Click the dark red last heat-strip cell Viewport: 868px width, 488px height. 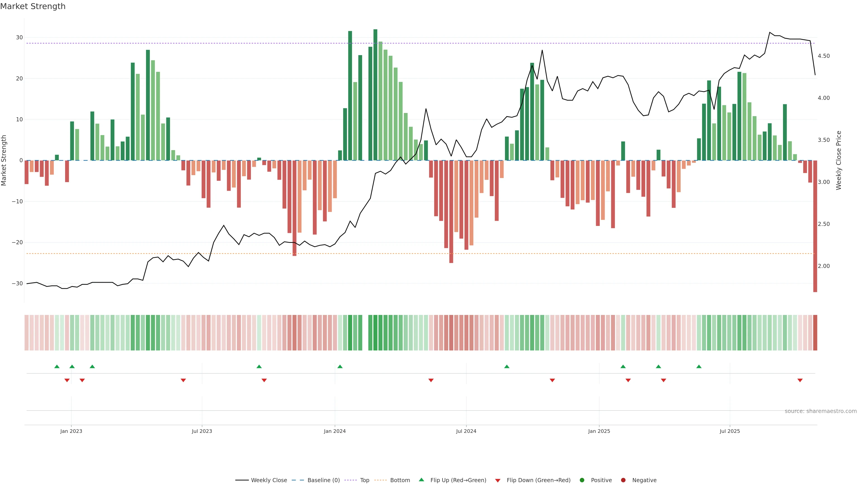pyautogui.click(x=815, y=333)
